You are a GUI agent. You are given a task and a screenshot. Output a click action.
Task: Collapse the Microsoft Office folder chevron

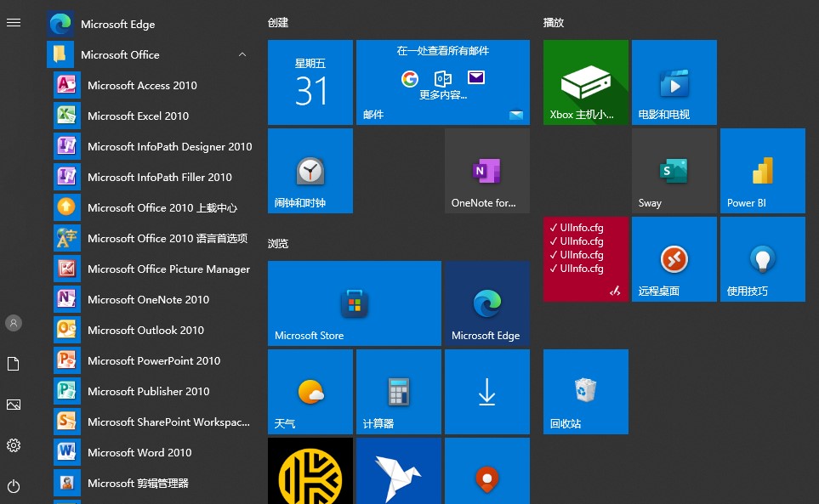[x=242, y=54]
